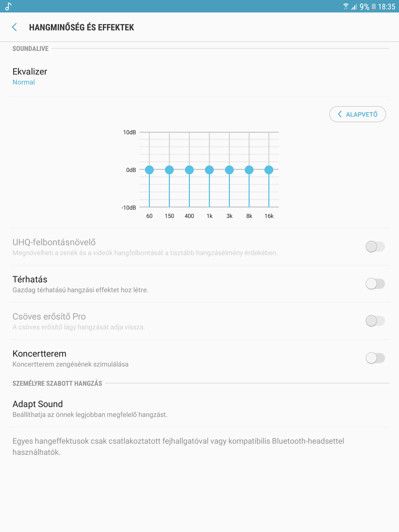Click the 400 Hz equalizer slider knob
This screenshot has width=399, height=532.
(x=189, y=170)
